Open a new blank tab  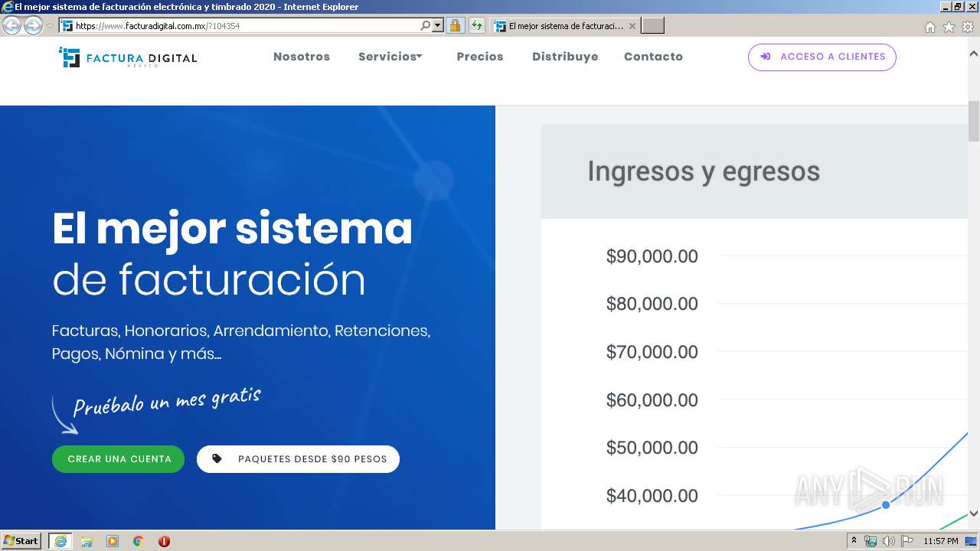click(x=652, y=26)
